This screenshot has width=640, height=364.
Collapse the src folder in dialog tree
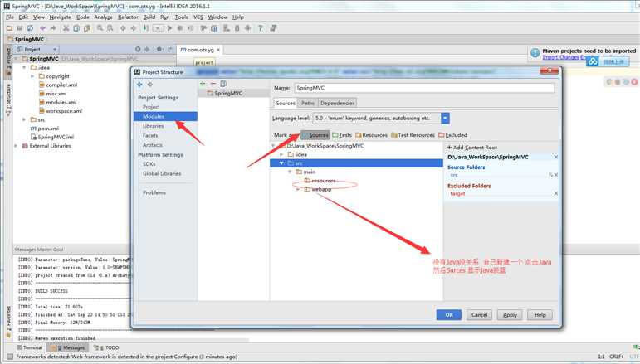[281, 163]
